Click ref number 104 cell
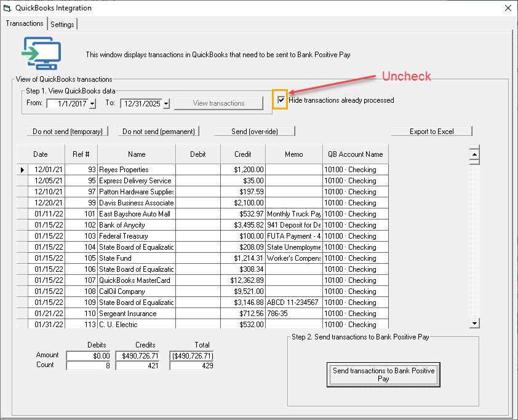The image size is (518, 420). pos(81,247)
